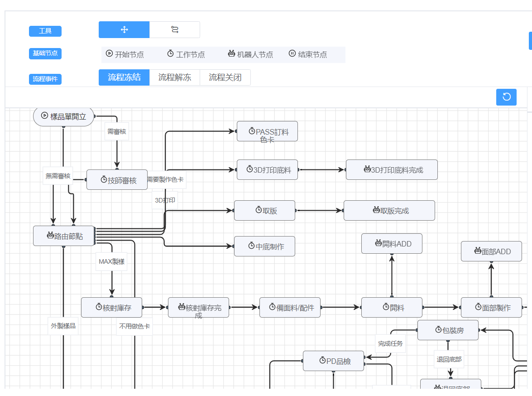Select the connection line tool

(175, 30)
